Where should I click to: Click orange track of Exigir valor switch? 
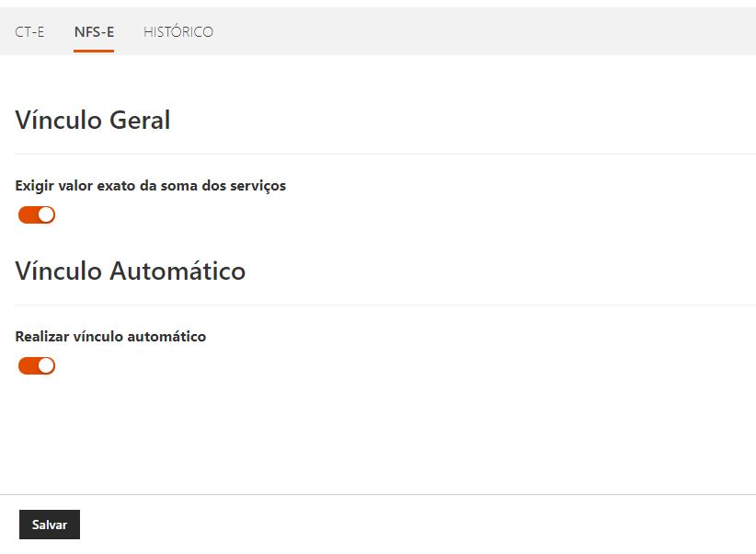point(27,215)
